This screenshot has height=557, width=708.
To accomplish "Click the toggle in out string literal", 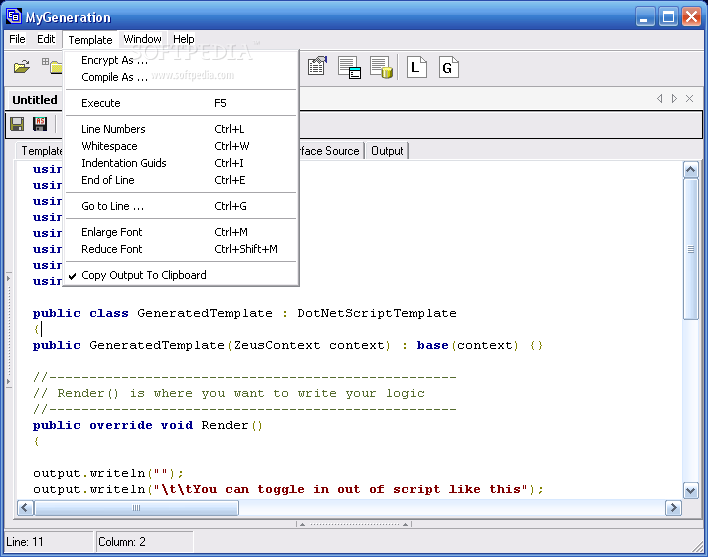I will 340,489.
